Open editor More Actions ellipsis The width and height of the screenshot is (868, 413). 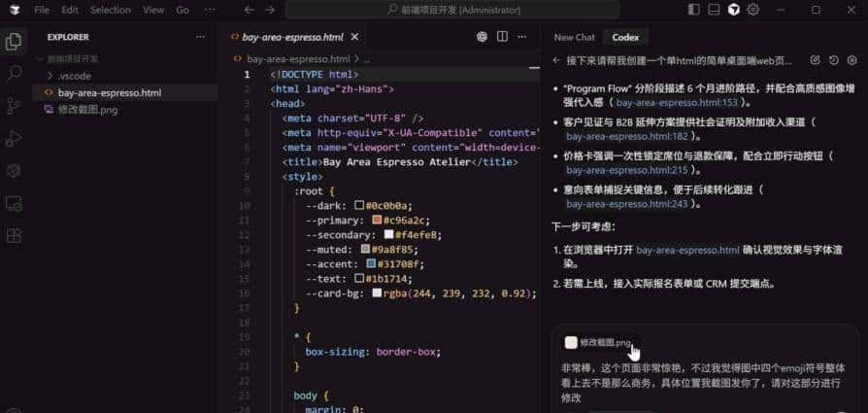tap(522, 37)
